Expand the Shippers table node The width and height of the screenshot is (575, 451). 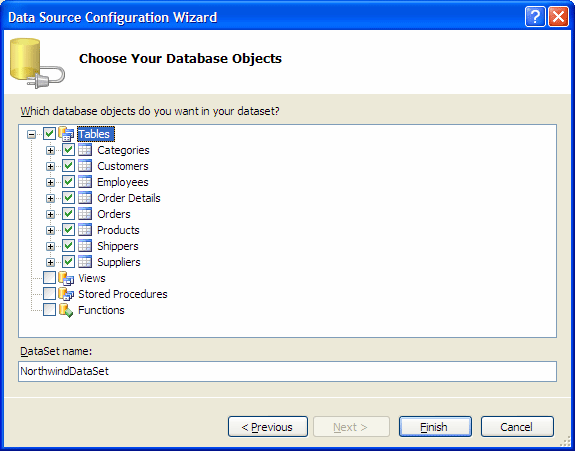pos(50,246)
